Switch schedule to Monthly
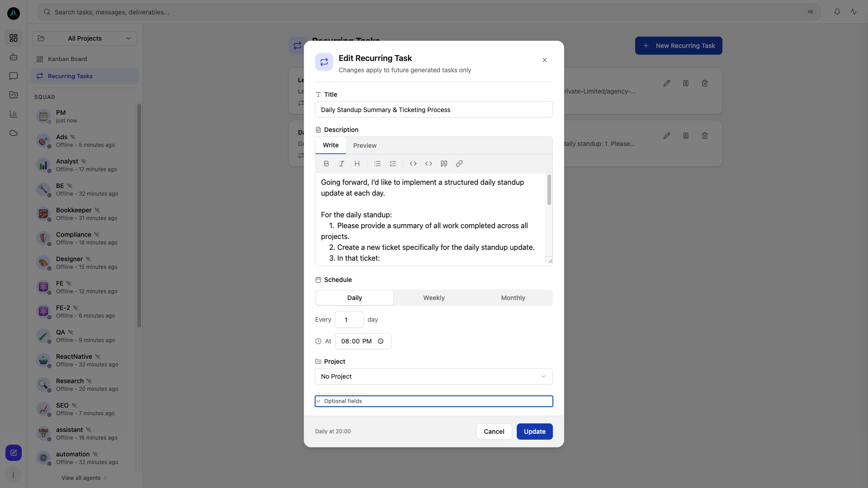Image resolution: width=868 pixels, height=488 pixels. 513,298
